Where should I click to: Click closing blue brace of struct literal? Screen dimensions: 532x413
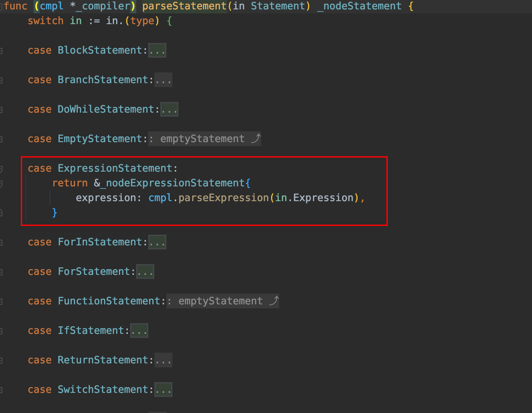(55, 213)
